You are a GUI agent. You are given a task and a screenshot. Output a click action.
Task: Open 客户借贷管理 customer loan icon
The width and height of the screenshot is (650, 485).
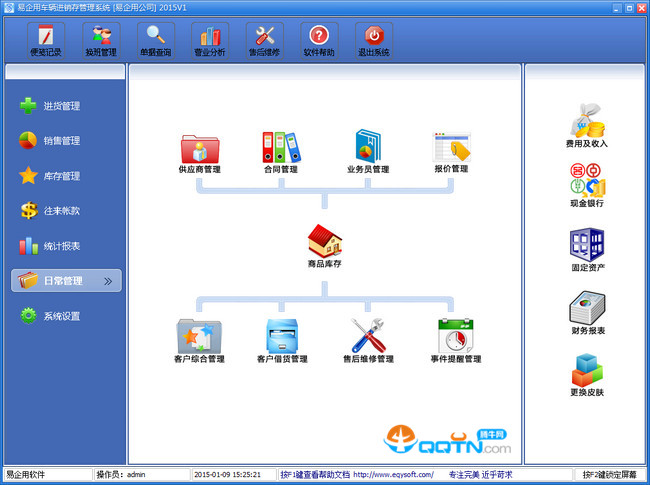(x=282, y=335)
